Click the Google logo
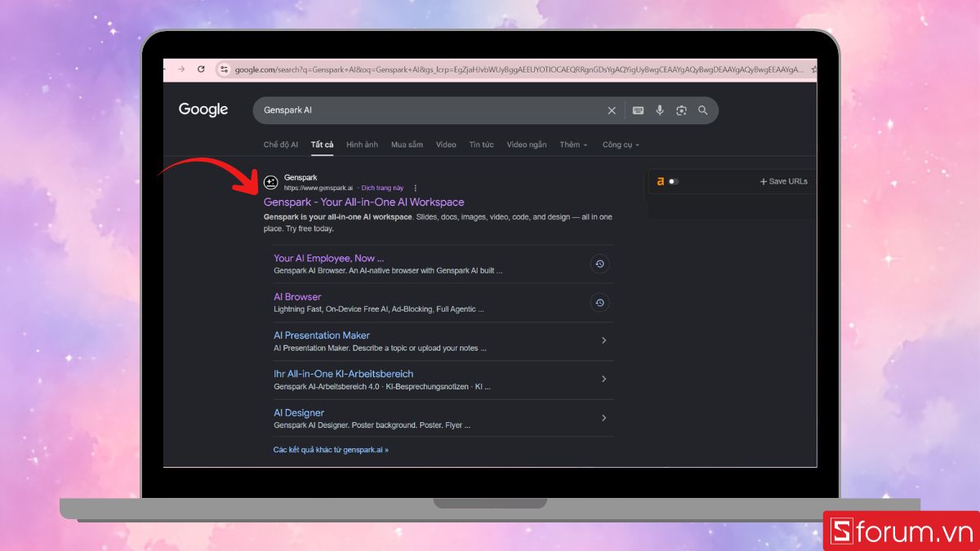This screenshot has height=551, width=980. coord(203,109)
